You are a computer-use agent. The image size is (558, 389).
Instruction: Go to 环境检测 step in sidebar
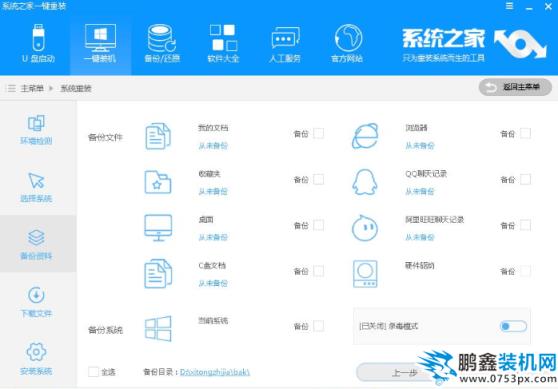click(x=36, y=130)
